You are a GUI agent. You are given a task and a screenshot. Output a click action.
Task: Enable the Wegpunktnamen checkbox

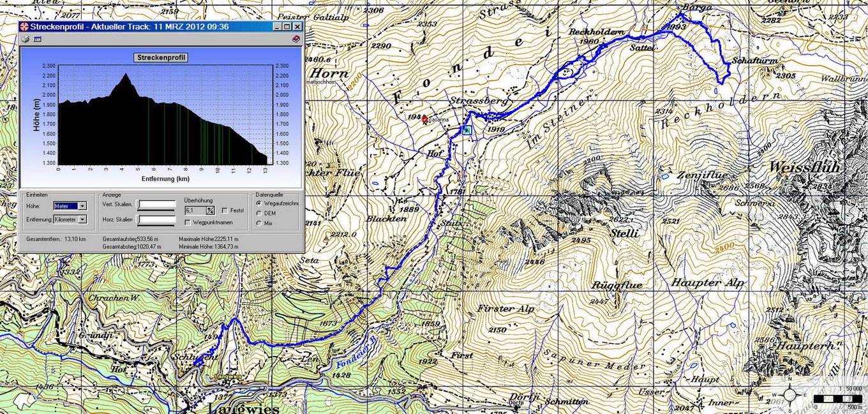click(188, 222)
